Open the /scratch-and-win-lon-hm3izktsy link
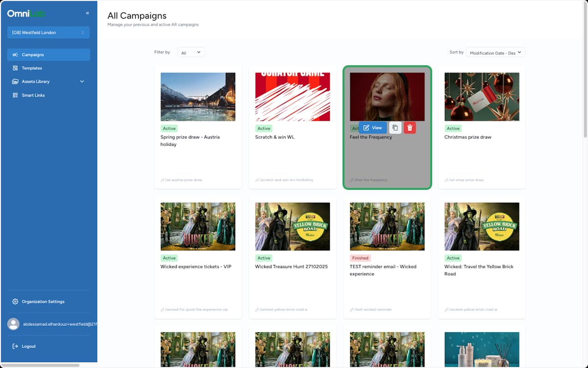 pos(286,180)
